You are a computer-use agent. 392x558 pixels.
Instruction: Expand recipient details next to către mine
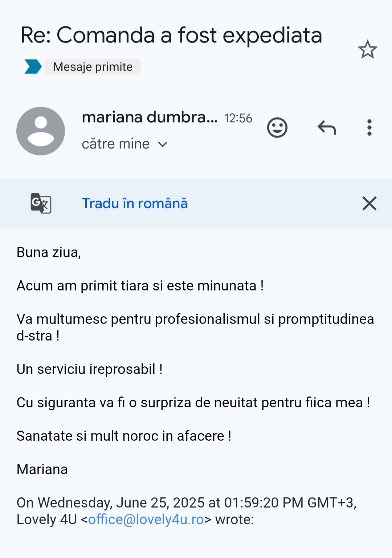pos(163,144)
